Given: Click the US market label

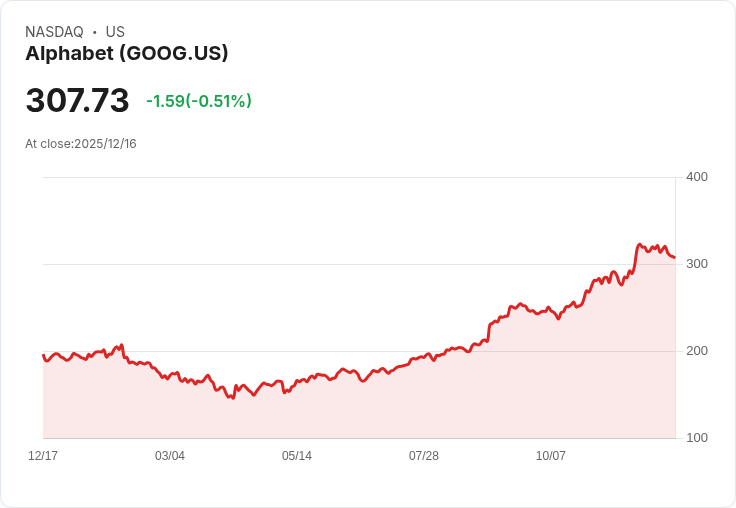Looking at the screenshot, I should point(115,32).
